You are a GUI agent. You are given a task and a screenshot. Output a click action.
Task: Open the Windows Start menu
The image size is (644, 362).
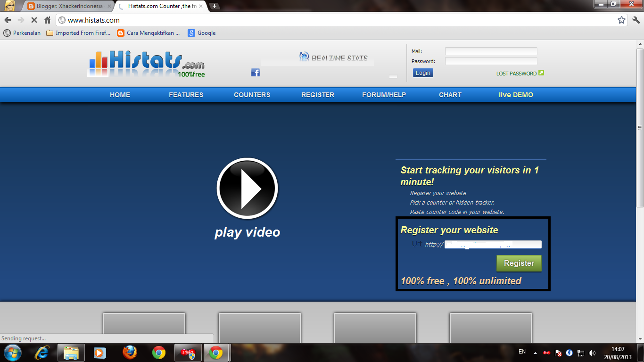pos(12,353)
